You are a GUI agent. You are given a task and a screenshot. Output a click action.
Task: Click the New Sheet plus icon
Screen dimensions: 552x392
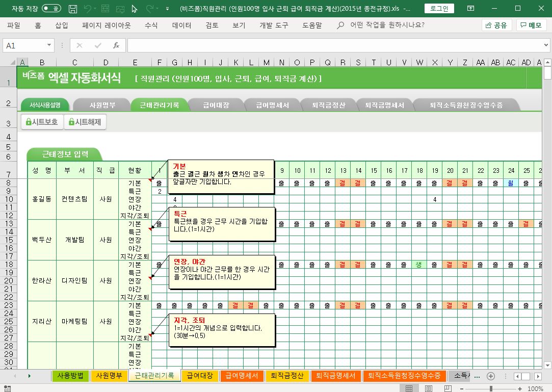491,376
